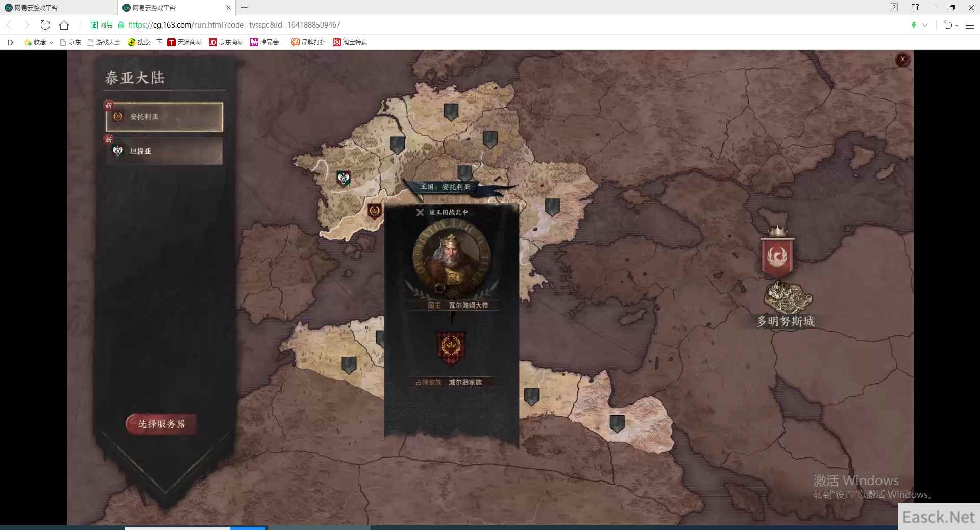980x530 pixels.
Task: Click the 坦提亚 crest marker on the map
Action: [344, 179]
